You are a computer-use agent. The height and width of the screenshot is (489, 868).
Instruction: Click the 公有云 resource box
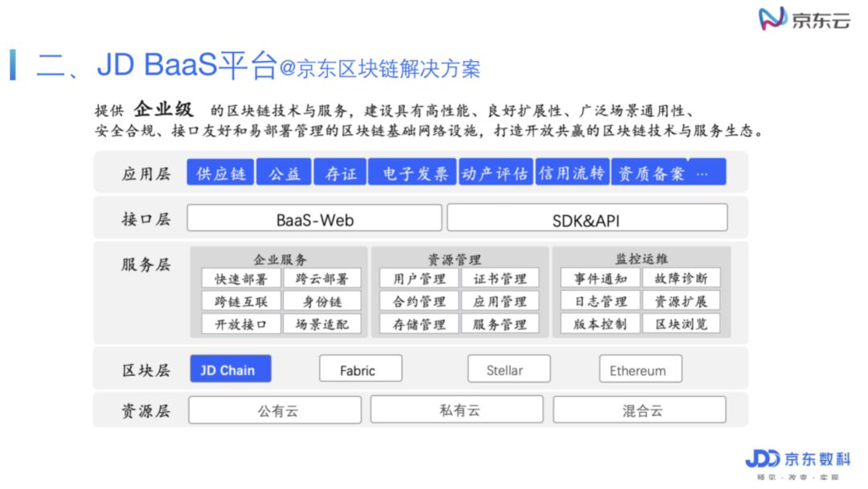click(275, 410)
